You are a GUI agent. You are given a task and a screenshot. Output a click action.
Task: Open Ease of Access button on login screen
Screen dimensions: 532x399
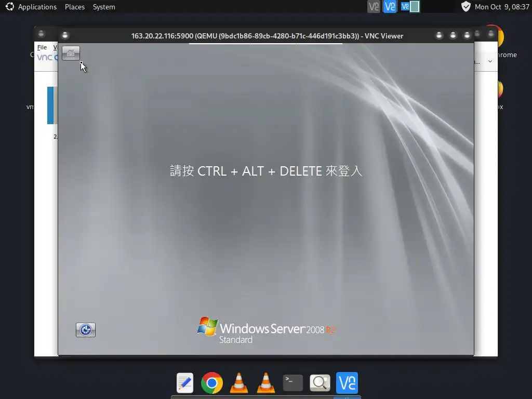(x=86, y=330)
